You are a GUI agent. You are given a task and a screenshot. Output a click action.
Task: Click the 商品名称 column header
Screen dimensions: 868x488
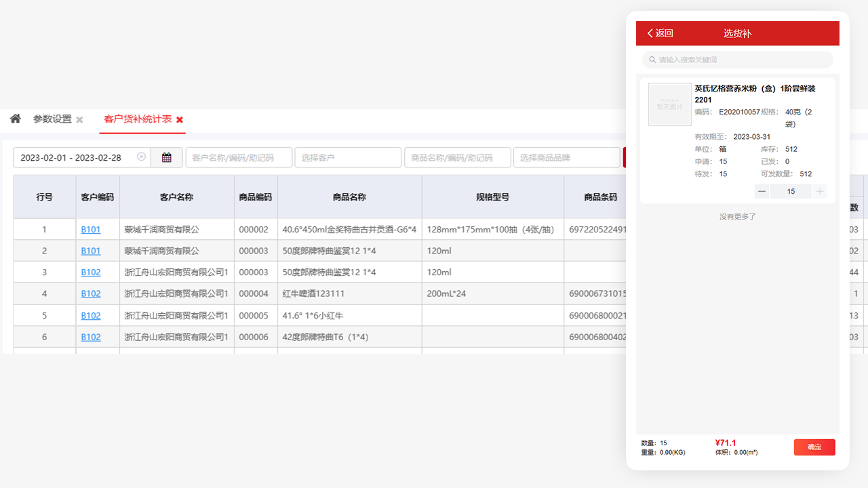349,197
